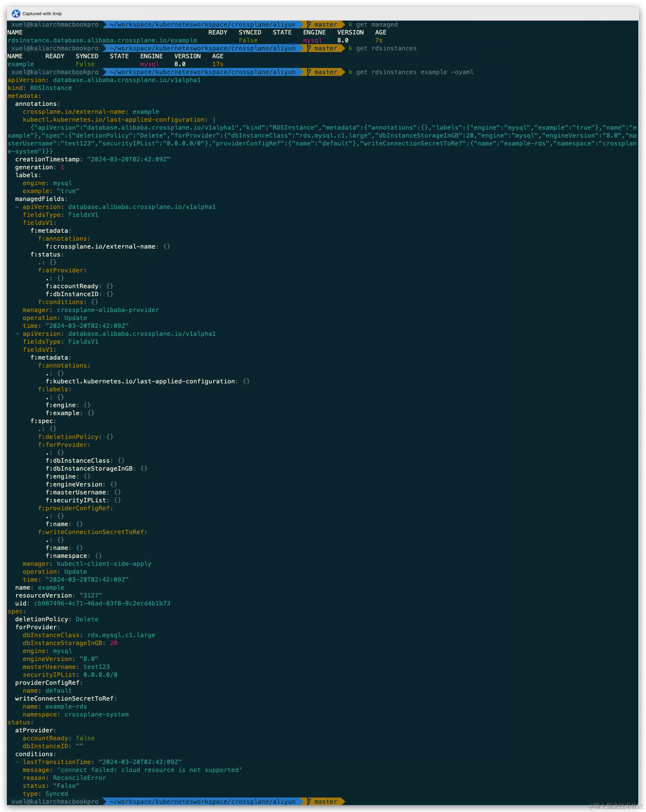The height and width of the screenshot is (812, 646).
Task: Select 'f:deletionPolicy: {}' field
Action: (75, 437)
